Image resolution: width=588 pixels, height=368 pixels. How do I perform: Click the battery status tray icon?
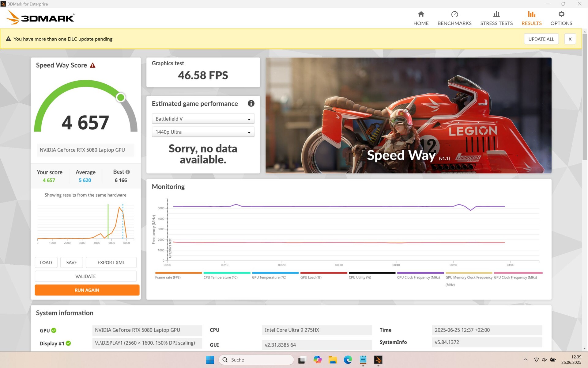553,360
